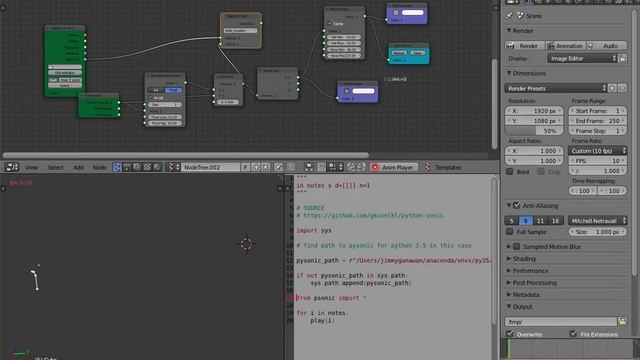Click the texture node tree type icon

tap(147, 167)
